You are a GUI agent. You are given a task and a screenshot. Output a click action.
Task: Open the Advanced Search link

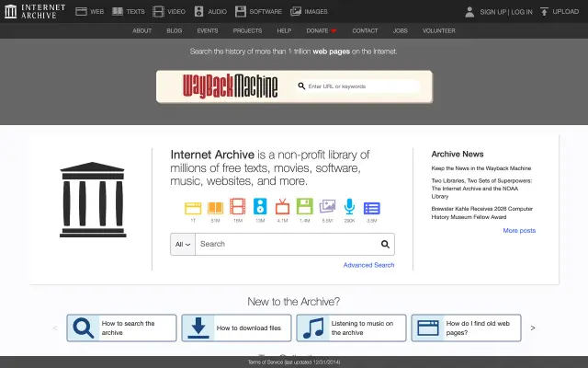pyautogui.click(x=368, y=265)
